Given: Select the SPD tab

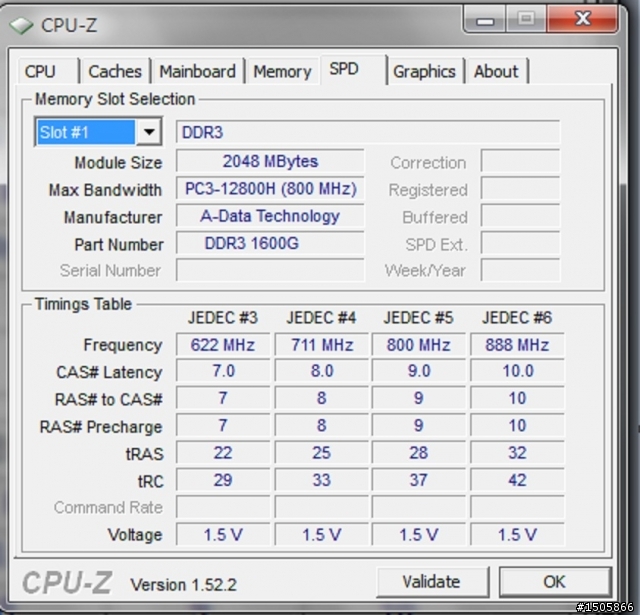Looking at the screenshot, I should tap(353, 69).
